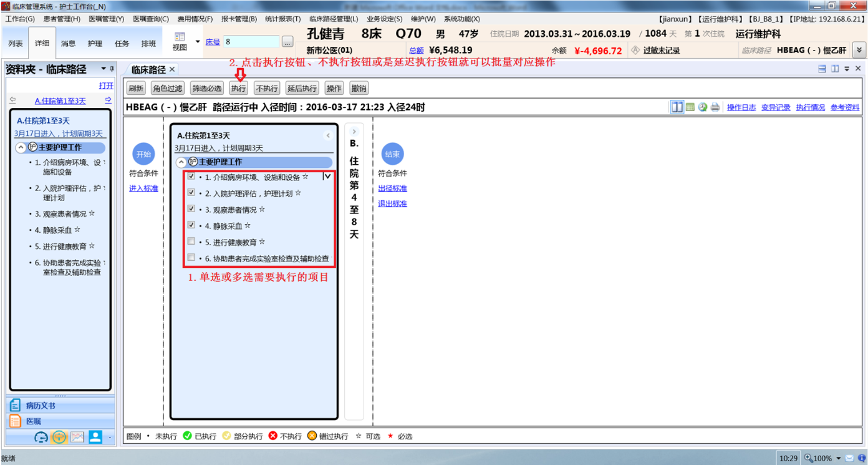Open the 100% zoom level dropdown

(x=839, y=458)
